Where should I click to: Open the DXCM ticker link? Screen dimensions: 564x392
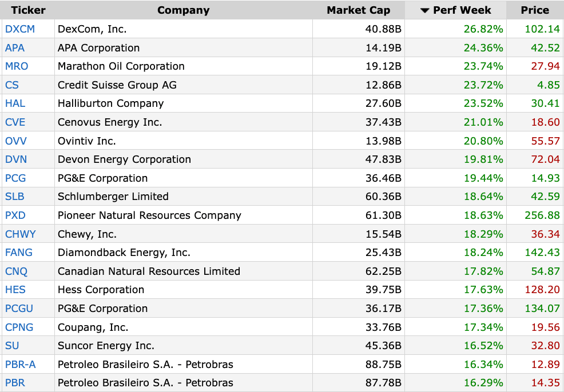pos(20,29)
